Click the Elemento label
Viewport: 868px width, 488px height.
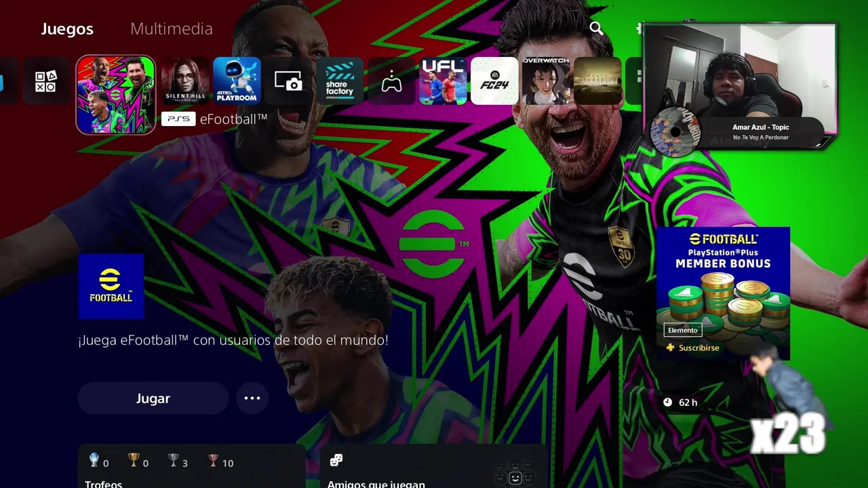(683, 330)
